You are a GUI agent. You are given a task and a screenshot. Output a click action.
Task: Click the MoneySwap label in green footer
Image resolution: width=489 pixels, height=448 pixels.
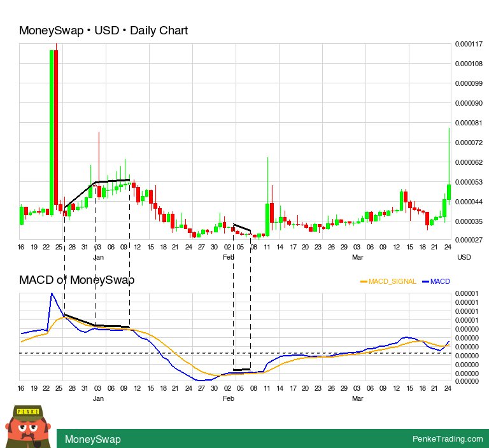(92, 439)
